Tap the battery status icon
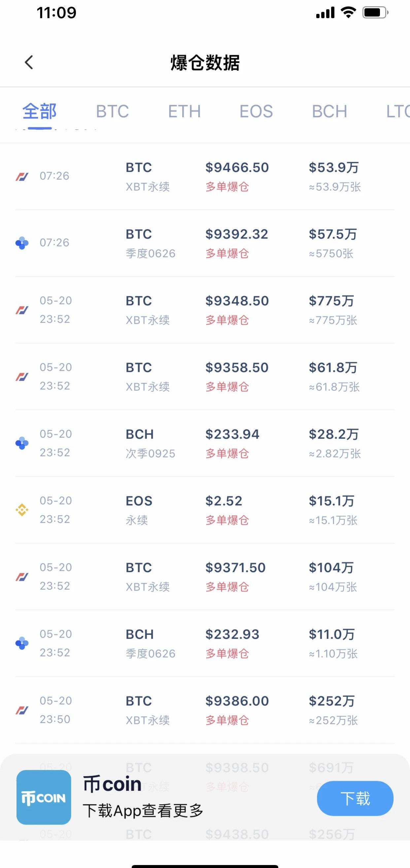410x868 pixels. pos(375,13)
